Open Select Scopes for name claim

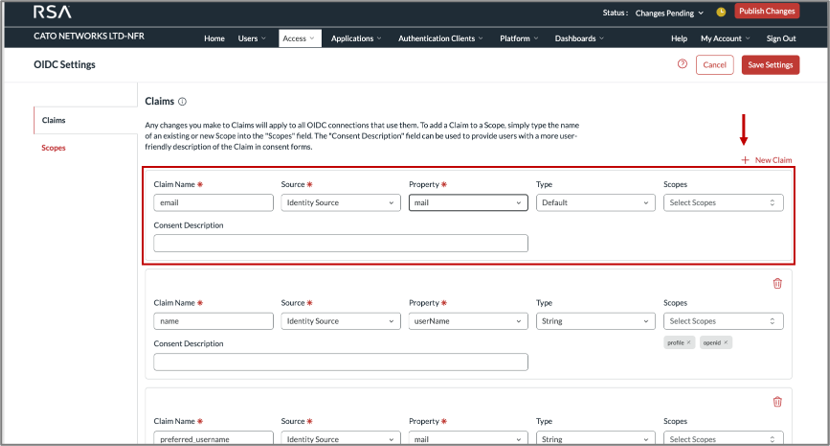(723, 321)
